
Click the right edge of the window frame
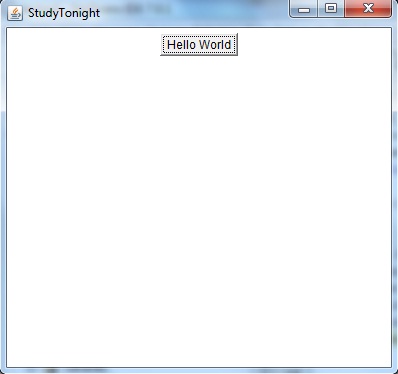(395, 200)
